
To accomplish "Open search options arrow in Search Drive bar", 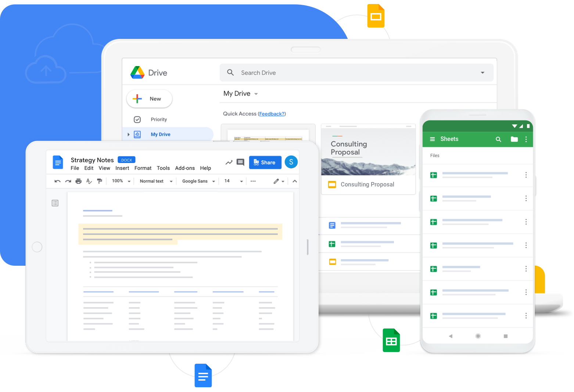I will [x=482, y=73].
